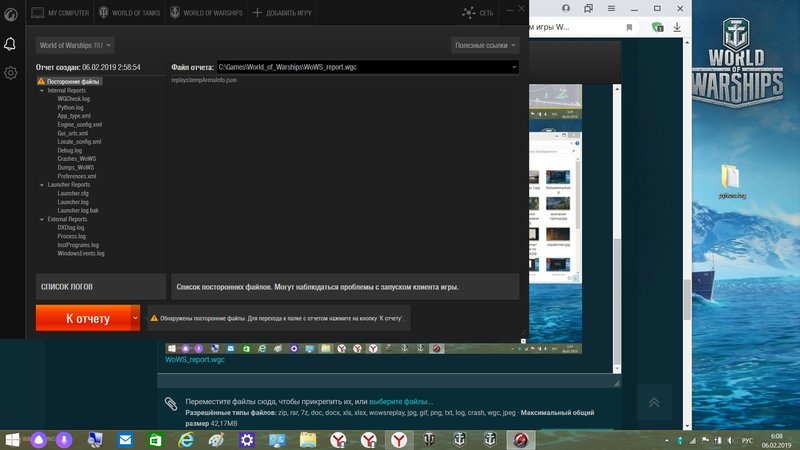The image size is (800, 450).
Task: Open К отчету button dropdown arrow
Action: point(135,318)
